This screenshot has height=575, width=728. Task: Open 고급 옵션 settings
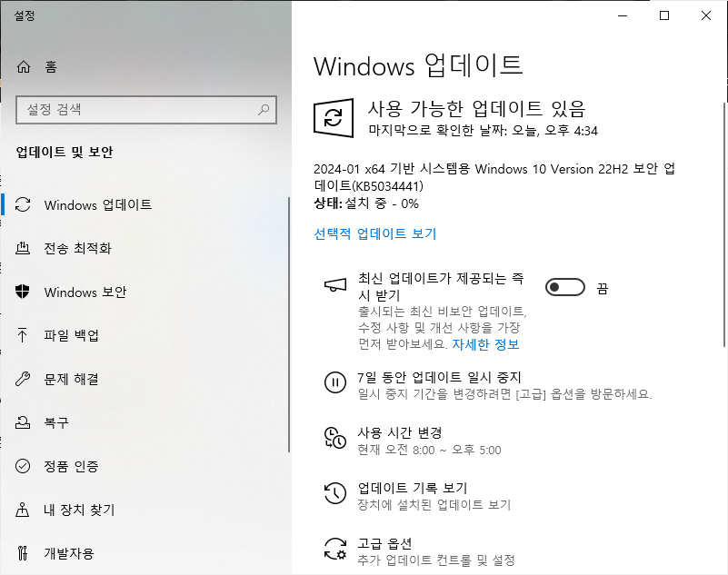[420, 551]
